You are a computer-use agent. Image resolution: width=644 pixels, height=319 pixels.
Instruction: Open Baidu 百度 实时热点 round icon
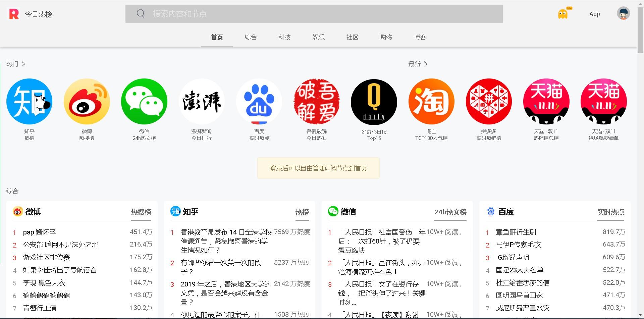click(259, 102)
